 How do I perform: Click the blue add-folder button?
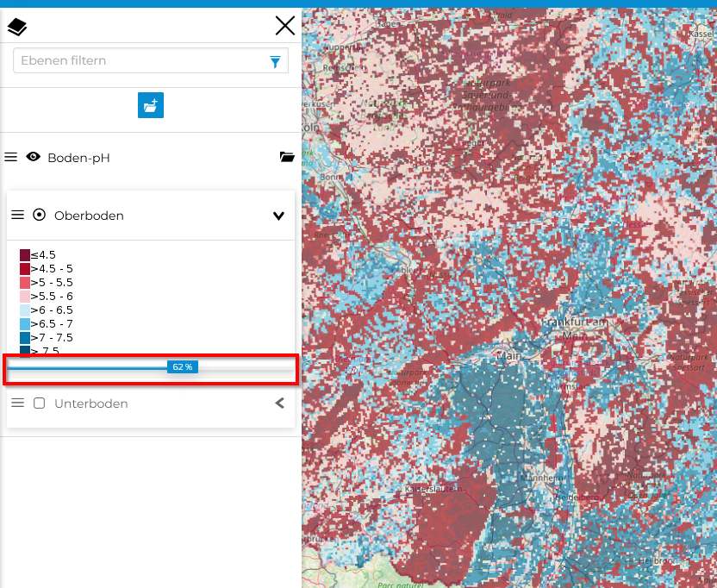(x=151, y=105)
